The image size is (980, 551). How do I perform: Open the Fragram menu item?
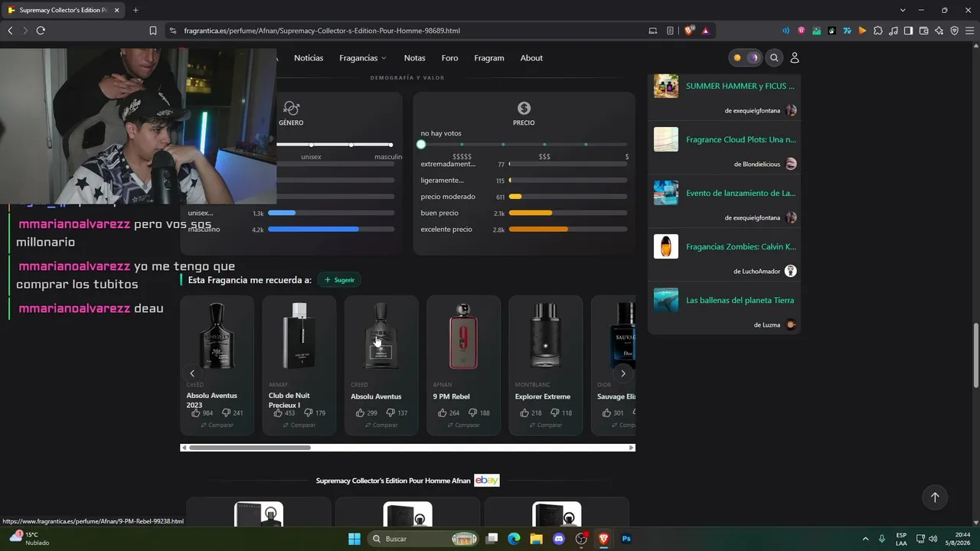(489, 58)
